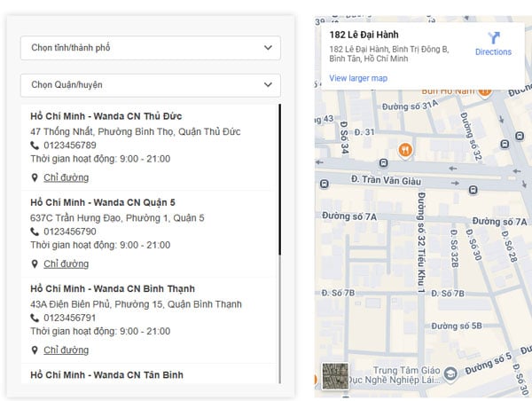Screen dimensions: 532x401
Task: Click the orange restaurant marker near Bún Hồ Nam
Action: (485, 92)
